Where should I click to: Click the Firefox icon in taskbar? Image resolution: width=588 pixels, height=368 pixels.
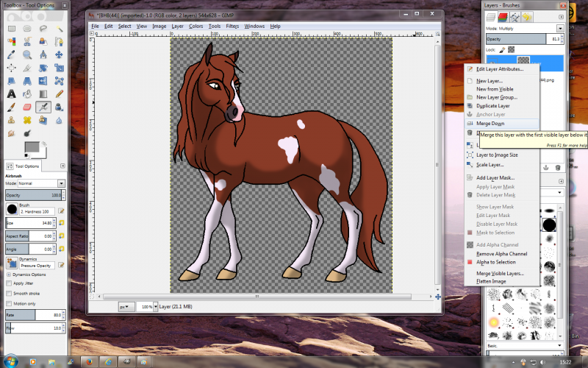[x=89, y=362]
